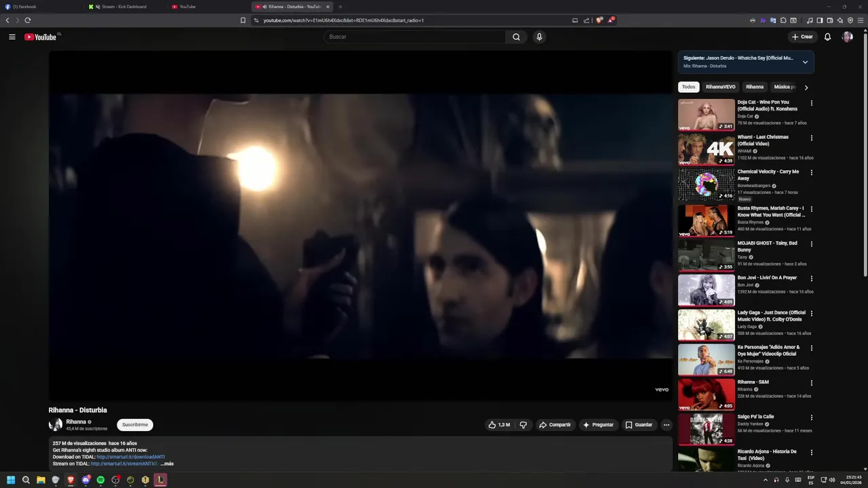This screenshot has height=488, width=868.
Task: Select the Todos filter chip
Action: pyautogui.click(x=689, y=87)
